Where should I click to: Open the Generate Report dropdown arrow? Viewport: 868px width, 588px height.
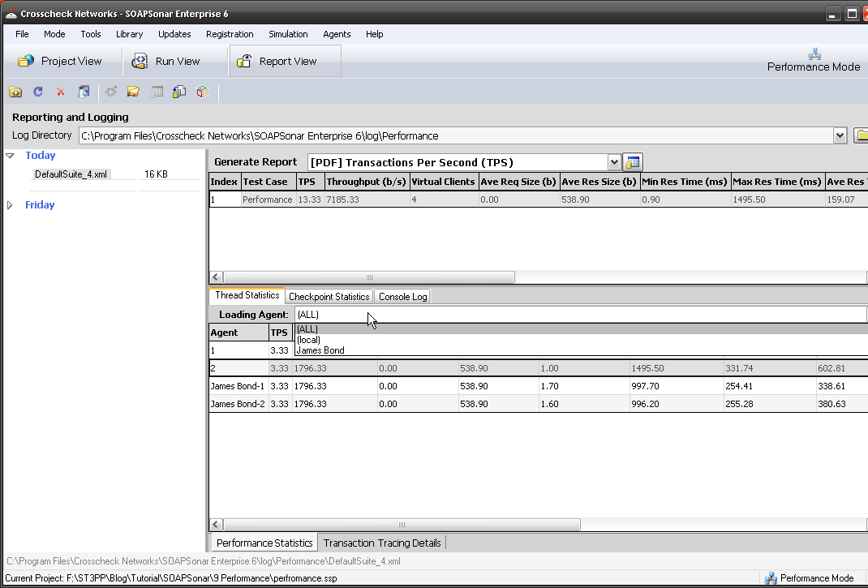point(614,162)
